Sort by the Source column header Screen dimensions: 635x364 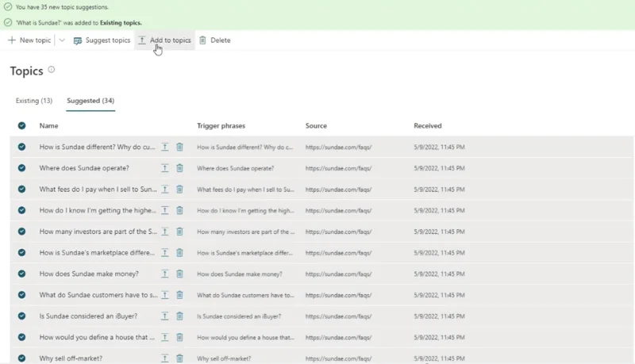[316, 126]
